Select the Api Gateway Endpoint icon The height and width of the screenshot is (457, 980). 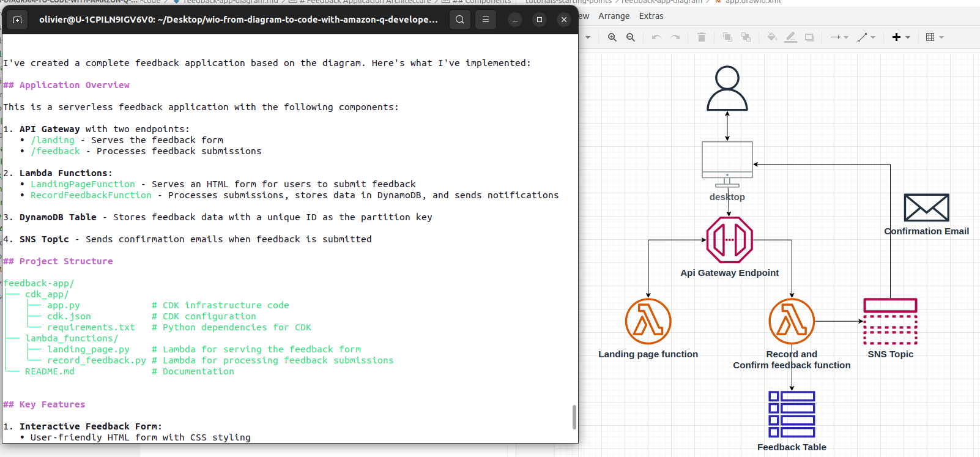click(729, 240)
